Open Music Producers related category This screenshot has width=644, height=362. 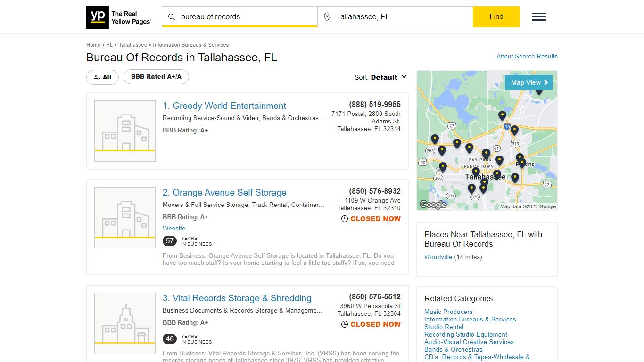click(448, 312)
